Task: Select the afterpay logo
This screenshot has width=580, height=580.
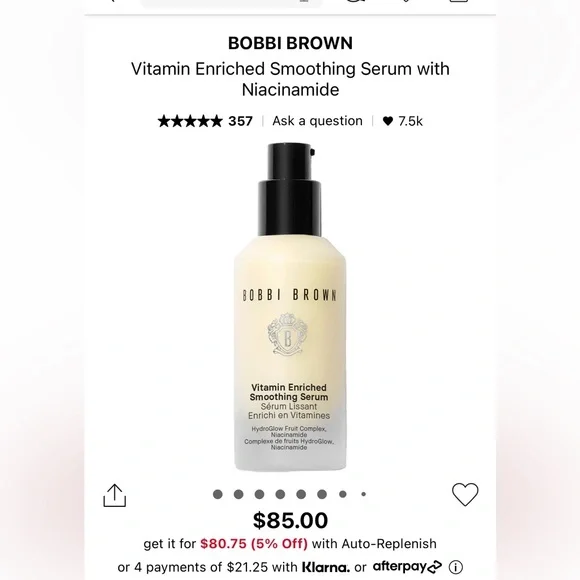Action: click(x=407, y=567)
